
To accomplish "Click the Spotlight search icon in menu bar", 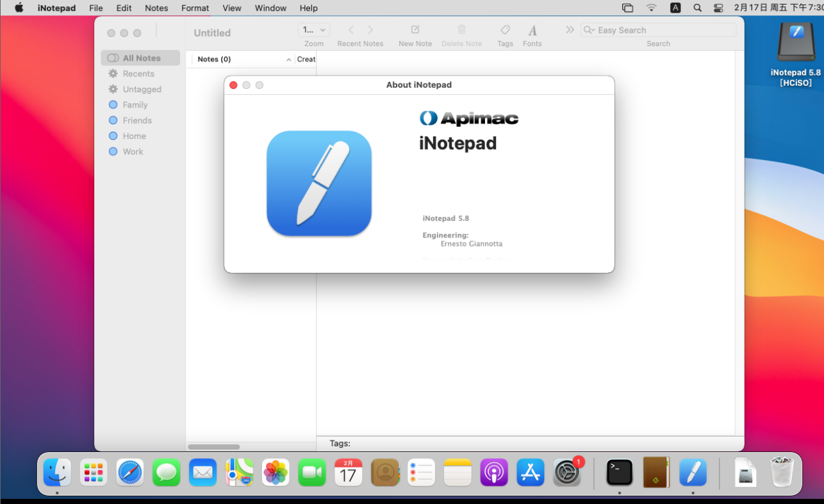I will point(697,8).
